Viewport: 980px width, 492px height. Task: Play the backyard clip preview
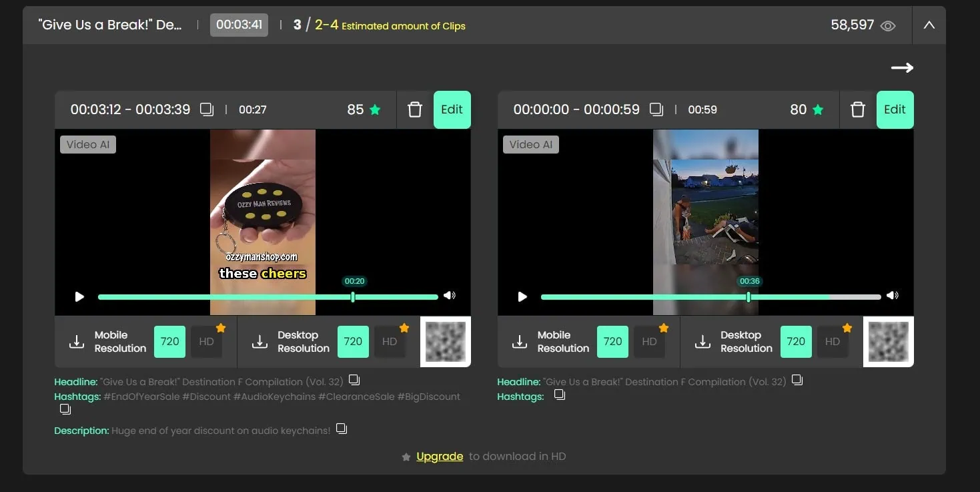(522, 296)
